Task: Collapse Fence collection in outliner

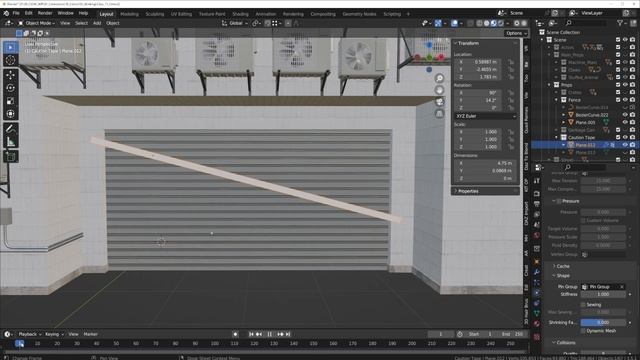Action: 556,100
